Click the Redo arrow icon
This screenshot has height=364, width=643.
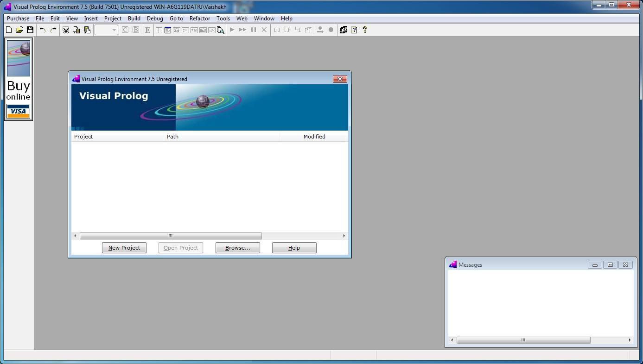[x=53, y=30]
